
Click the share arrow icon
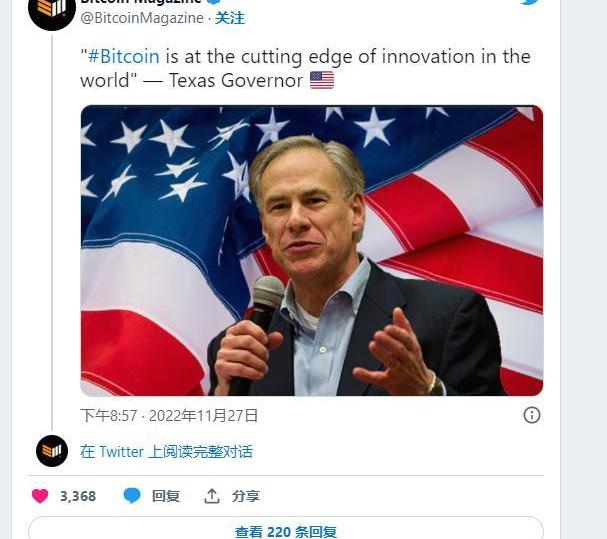212,496
